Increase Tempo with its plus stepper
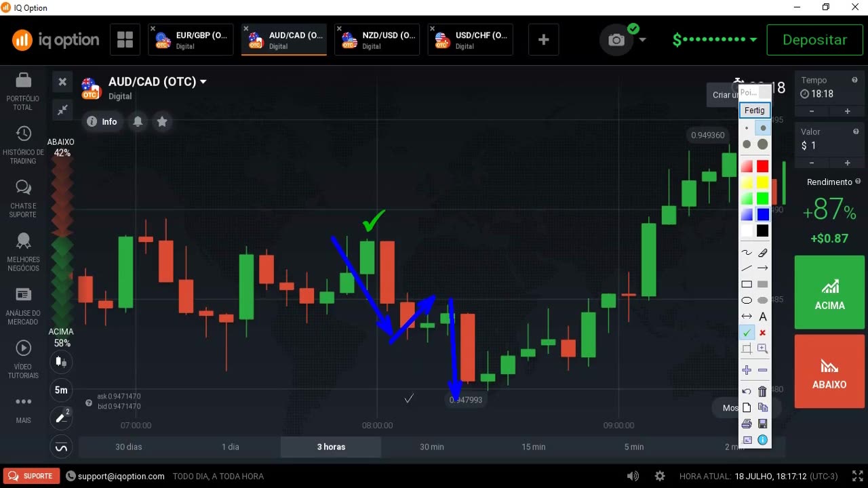Viewport: 868px width, 488px height. coord(847,111)
